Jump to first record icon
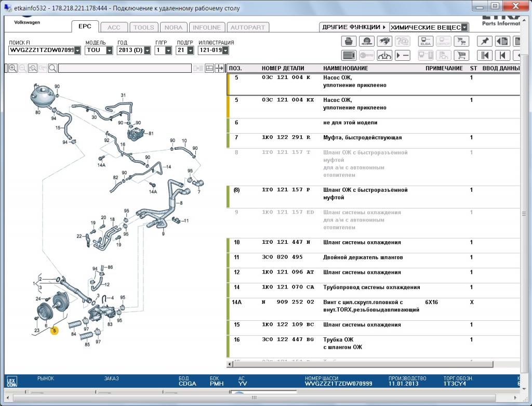The height and width of the screenshot is (406, 532). pos(485,55)
